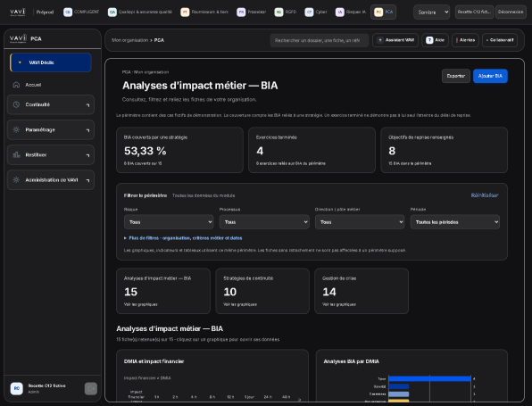
Task: Expand Plus de filtres disclosure triangle
Action: 125,238
